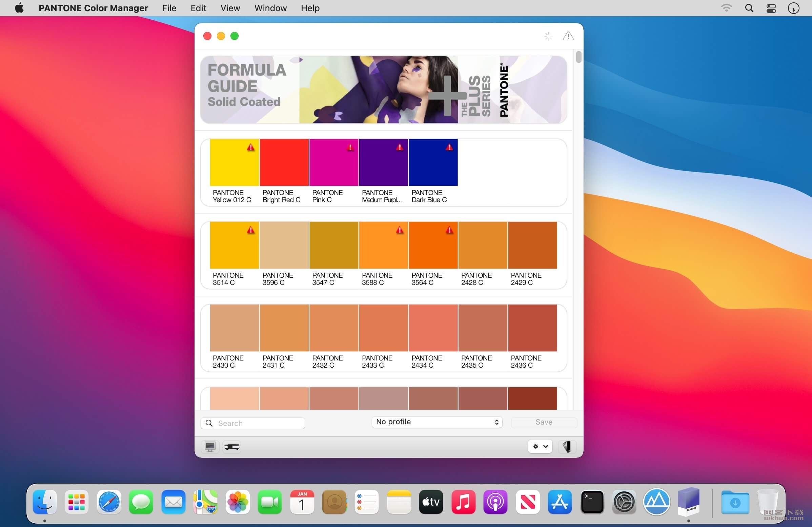Click the Formula Guide Solid Coated banner
This screenshot has width=812, height=527.
384,90
